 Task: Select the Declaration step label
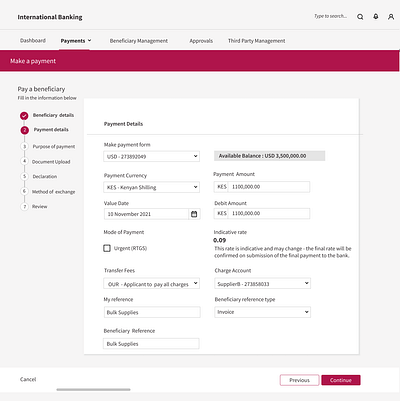[45, 176]
